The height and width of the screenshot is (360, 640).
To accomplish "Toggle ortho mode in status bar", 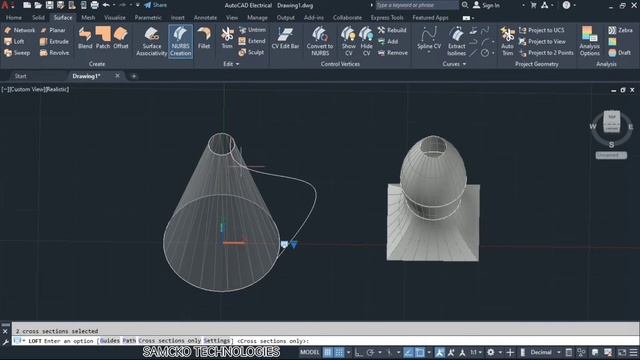I will (359, 352).
